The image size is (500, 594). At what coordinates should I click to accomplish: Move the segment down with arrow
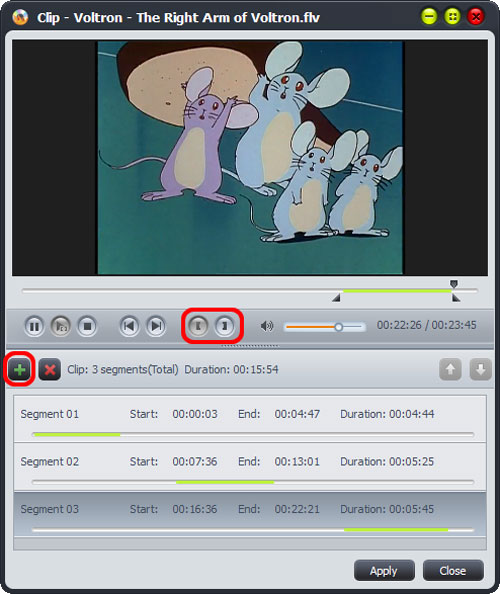[481, 369]
